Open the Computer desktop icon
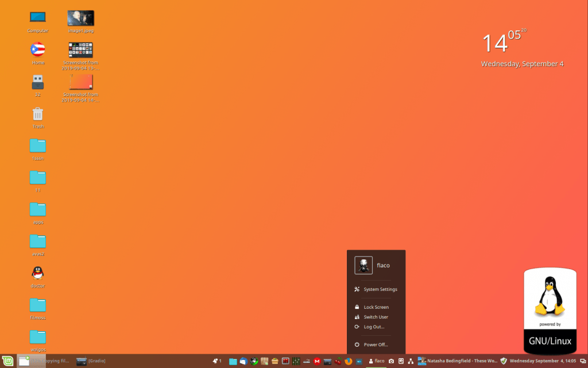Image resolution: width=588 pixels, height=368 pixels. click(38, 17)
